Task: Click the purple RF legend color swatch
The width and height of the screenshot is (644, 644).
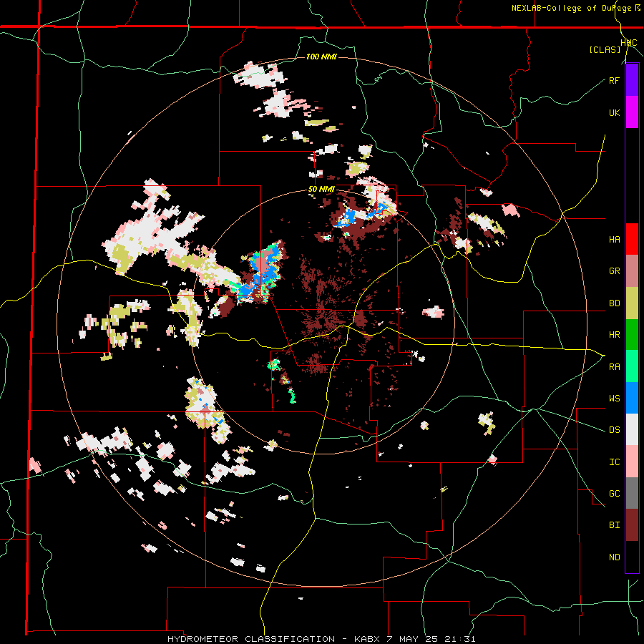Action: click(632, 80)
